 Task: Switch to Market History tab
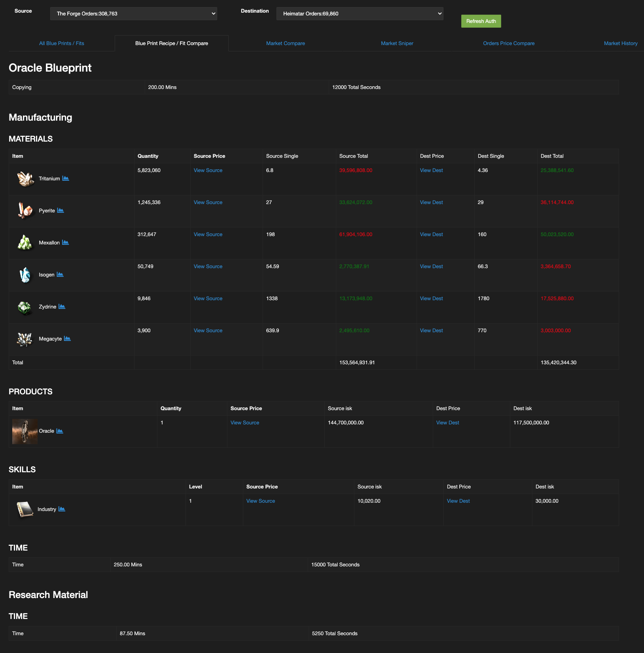[621, 44]
